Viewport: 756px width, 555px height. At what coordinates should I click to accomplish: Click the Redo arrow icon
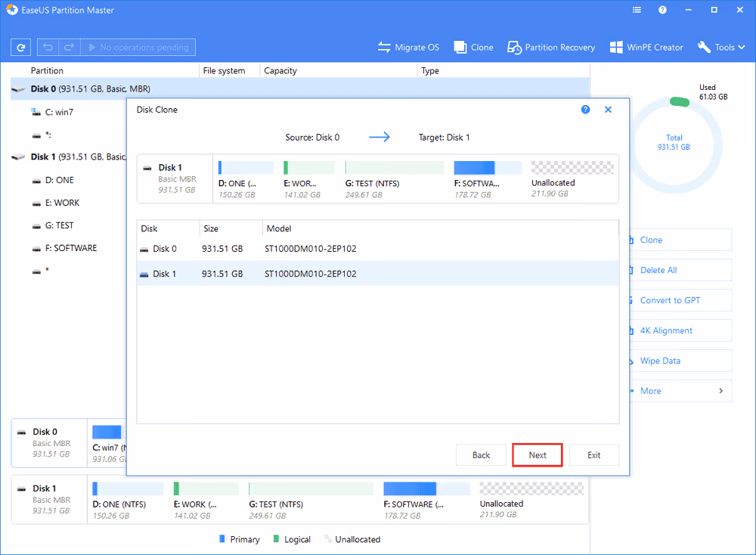69,48
